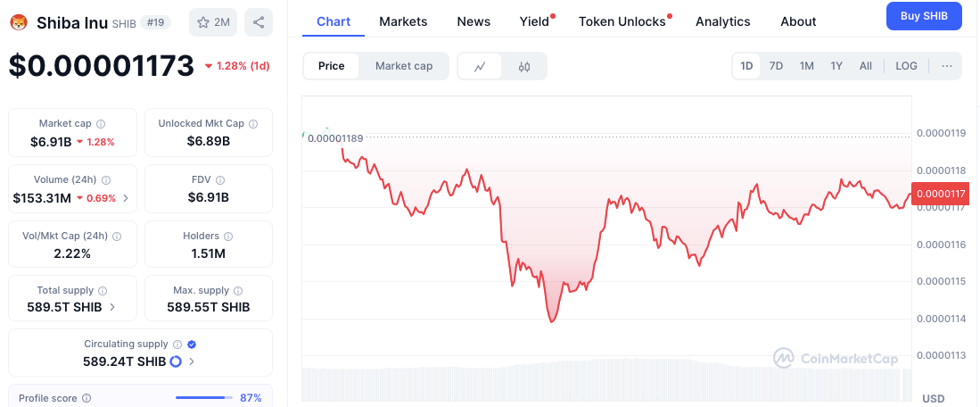Image resolution: width=980 pixels, height=407 pixels.
Task: Open the Markets tab
Action: (403, 21)
